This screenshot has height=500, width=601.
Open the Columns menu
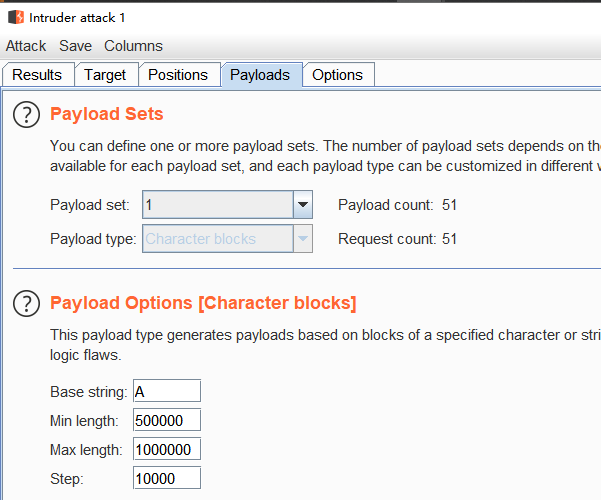pos(133,46)
